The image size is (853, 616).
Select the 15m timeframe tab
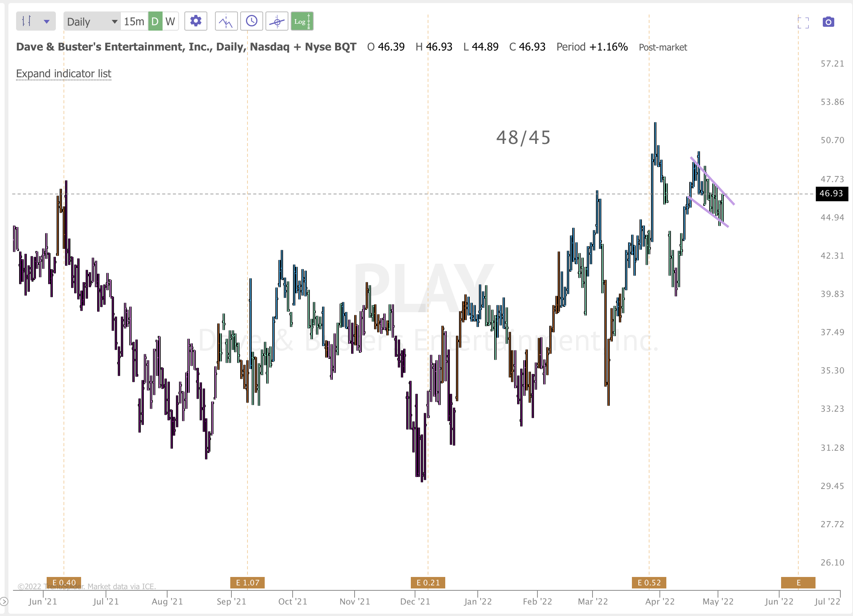click(133, 21)
